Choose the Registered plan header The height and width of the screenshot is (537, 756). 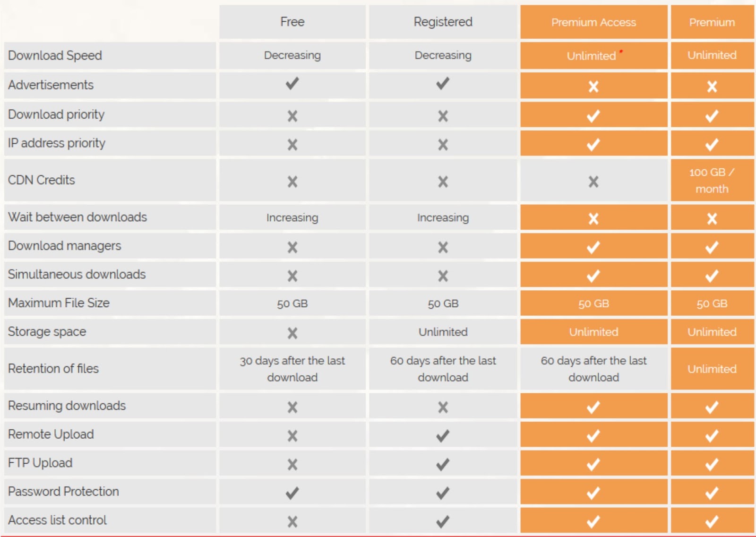(x=443, y=22)
